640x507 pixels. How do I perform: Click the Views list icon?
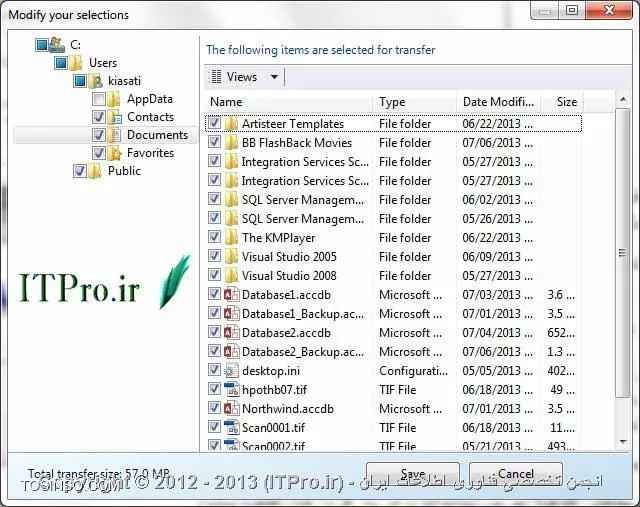216,76
